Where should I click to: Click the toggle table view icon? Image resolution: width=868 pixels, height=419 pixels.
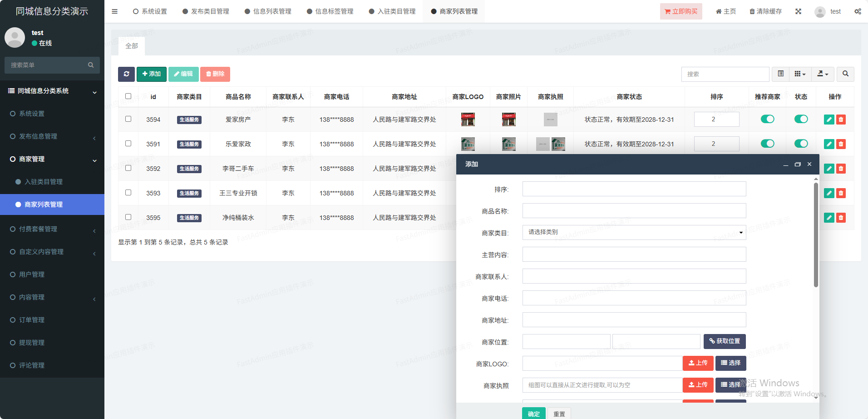pos(780,74)
